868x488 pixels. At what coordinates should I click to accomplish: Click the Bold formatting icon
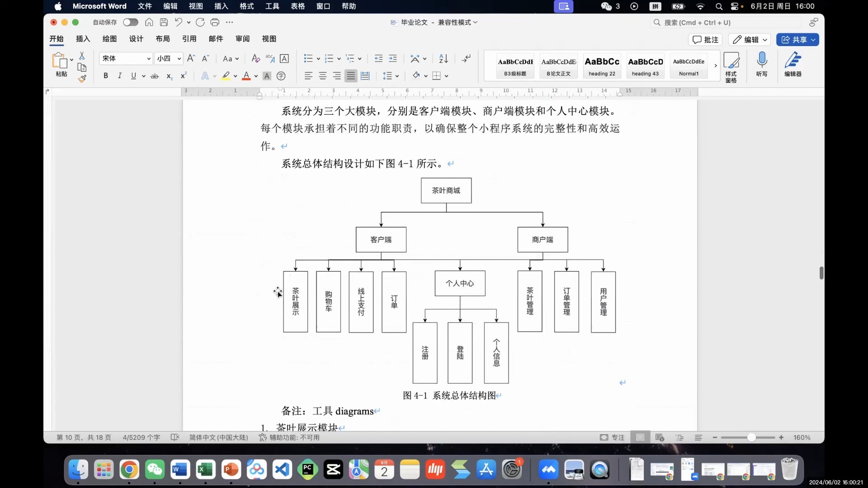tap(105, 76)
